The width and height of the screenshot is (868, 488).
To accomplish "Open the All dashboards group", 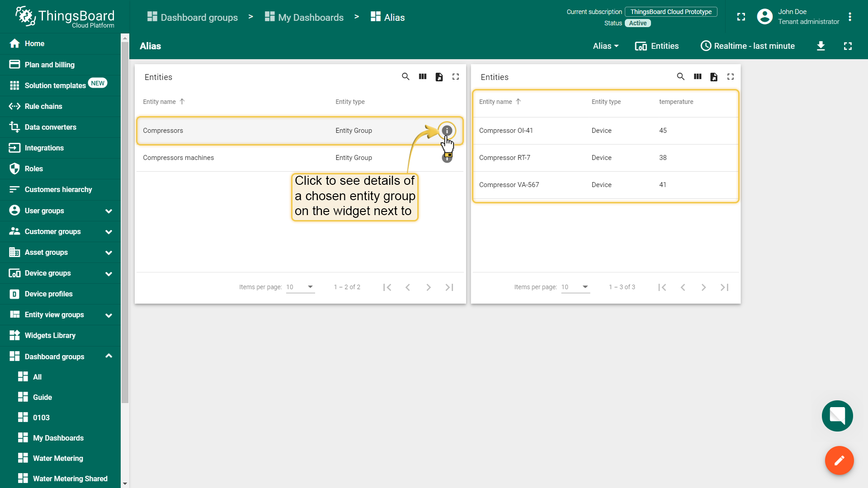I will click(60, 377).
